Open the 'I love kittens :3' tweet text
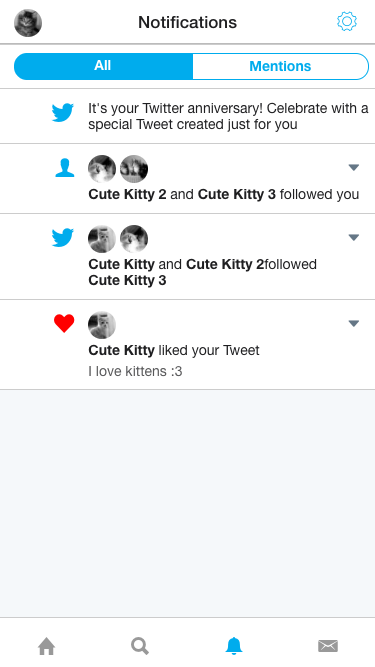This screenshot has width=375, height=667. [x=135, y=371]
